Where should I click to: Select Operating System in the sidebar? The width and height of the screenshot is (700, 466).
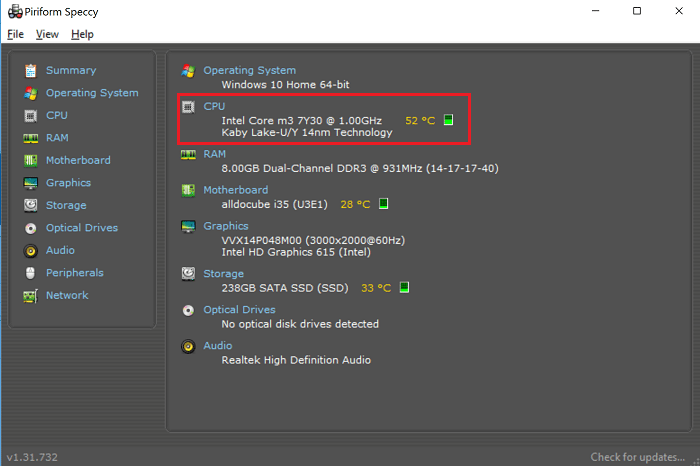click(92, 93)
